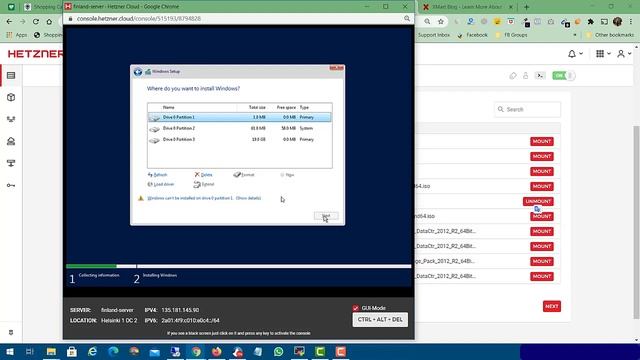Click the server label tag icon

coord(513,76)
